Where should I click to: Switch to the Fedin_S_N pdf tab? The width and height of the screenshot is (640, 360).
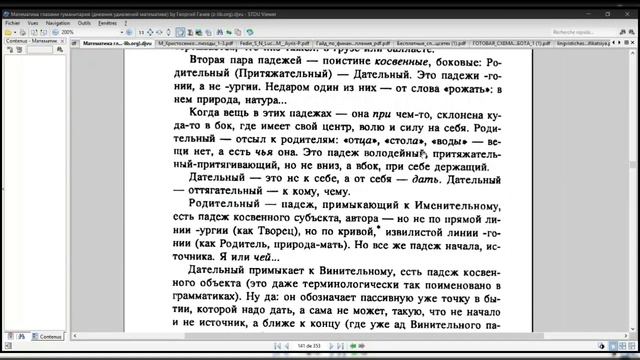[x=274, y=43]
